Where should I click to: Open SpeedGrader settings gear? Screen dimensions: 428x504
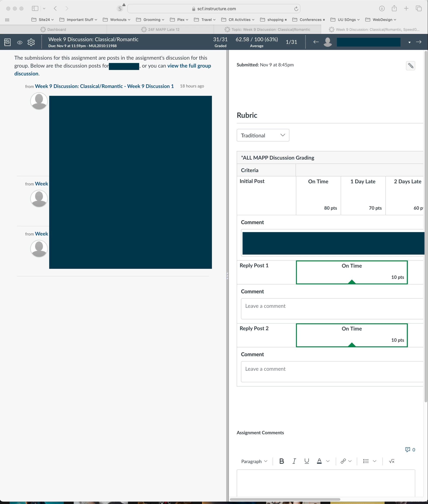tap(31, 42)
